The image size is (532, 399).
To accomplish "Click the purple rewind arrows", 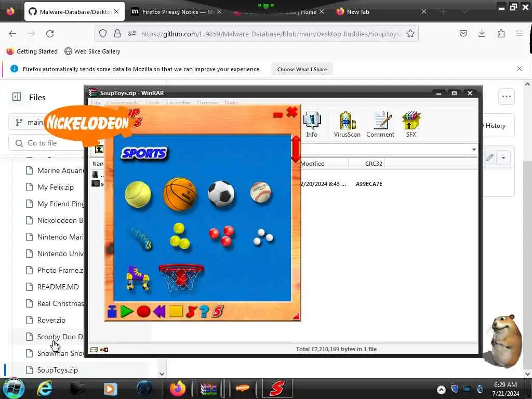I will point(159,311).
